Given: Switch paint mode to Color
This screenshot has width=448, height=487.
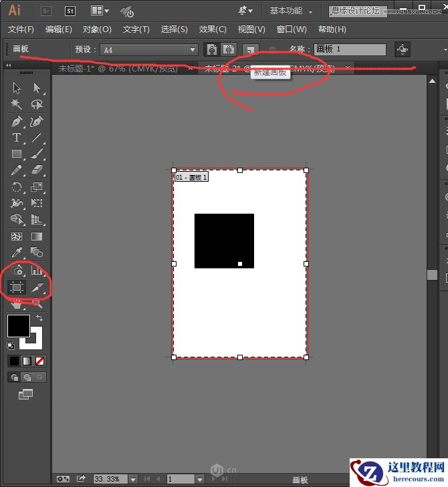Looking at the screenshot, I should pyautogui.click(x=14, y=361).
